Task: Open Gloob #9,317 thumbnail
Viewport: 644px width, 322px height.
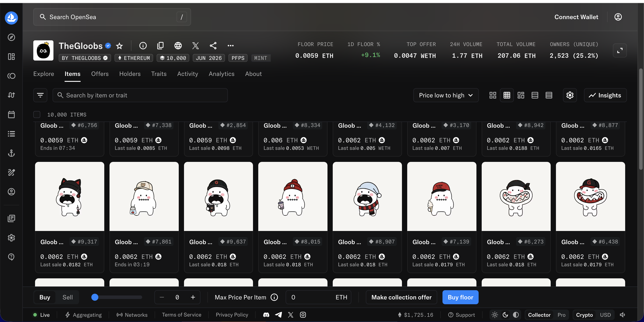Action: 69,196
